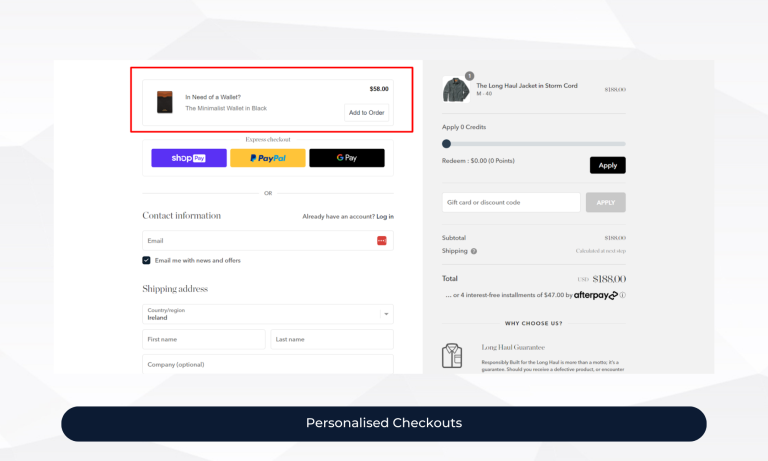The height and width of the screenshot is (461, 768).
Task: Focus the First name field
Action: tap(203, 340)
